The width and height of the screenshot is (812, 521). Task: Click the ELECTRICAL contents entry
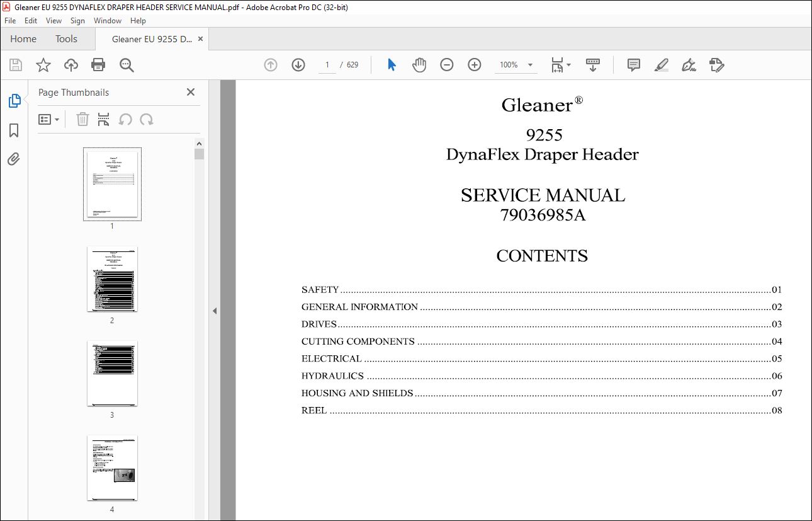(541, 358)
